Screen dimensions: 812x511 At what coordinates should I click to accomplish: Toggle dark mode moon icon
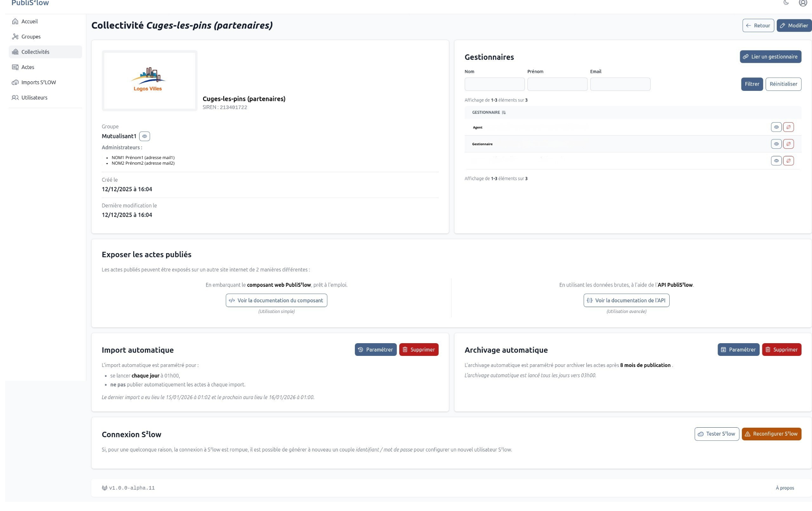coord(786,3)
